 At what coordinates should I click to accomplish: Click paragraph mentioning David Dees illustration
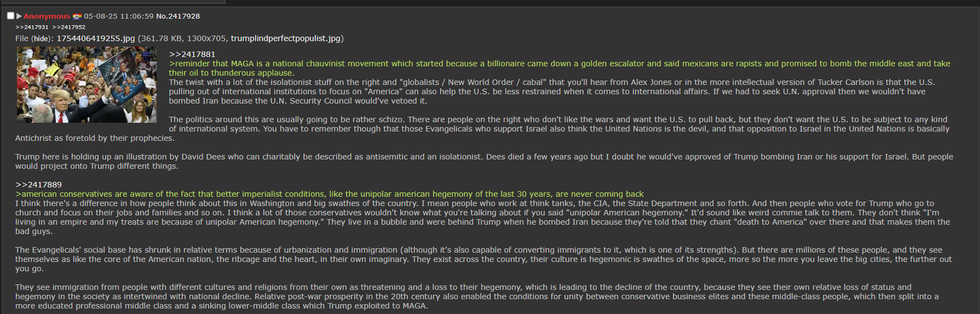pos(484,161)
